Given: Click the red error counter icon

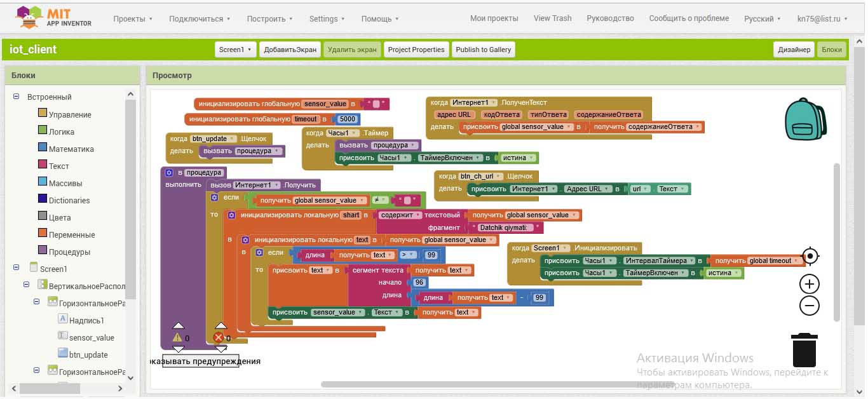Looking at the screenshot, I should [219, 337].
